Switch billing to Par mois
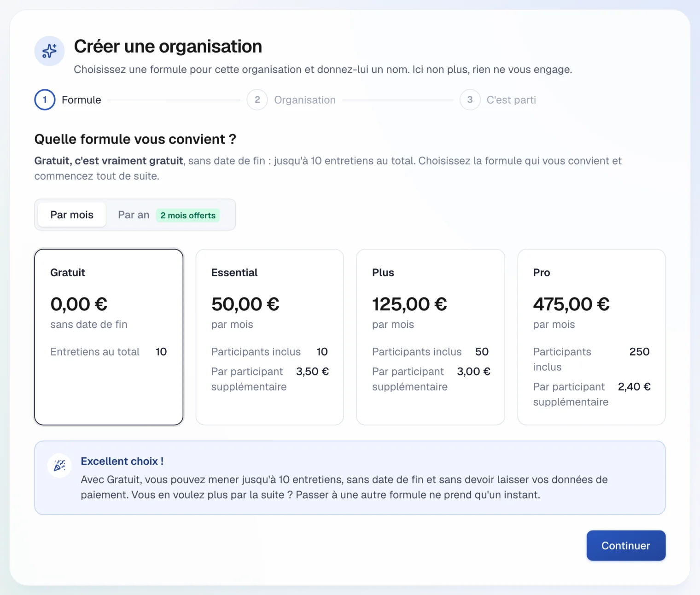The width and height of the screenshot is (700, 595). pos(72,215)
